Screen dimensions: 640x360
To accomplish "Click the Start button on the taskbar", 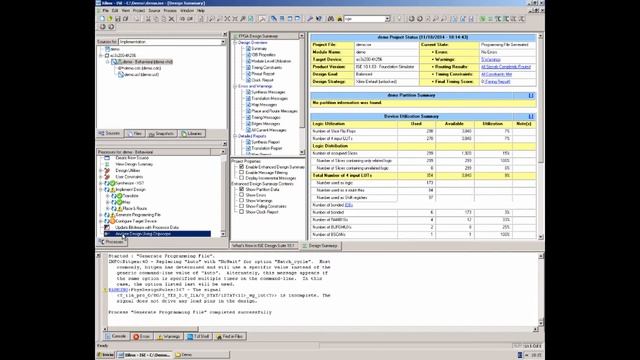I will [106, 355].
